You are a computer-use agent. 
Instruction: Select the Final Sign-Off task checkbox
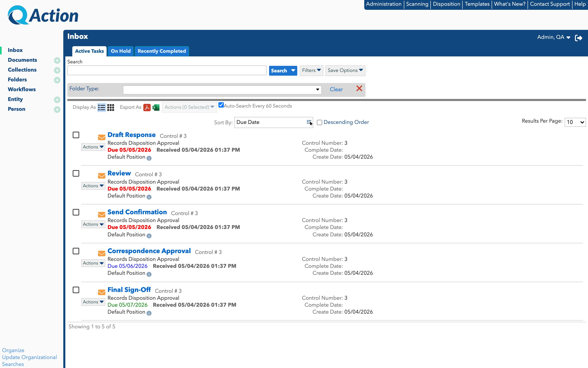[x=76, y=290]
